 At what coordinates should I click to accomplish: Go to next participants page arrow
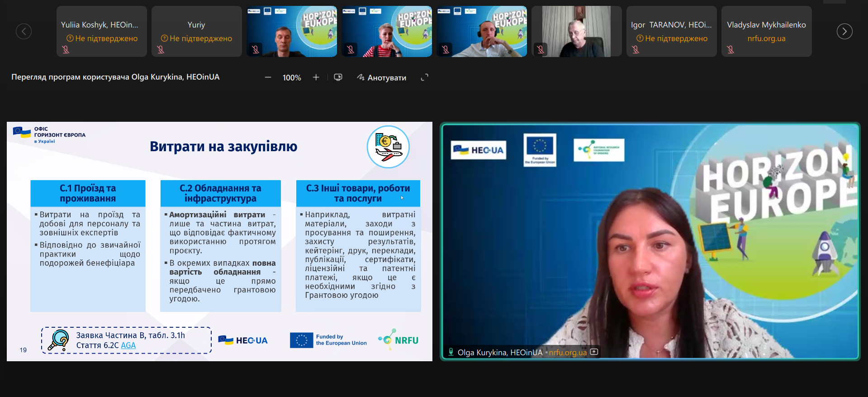[x=844, y=31]
